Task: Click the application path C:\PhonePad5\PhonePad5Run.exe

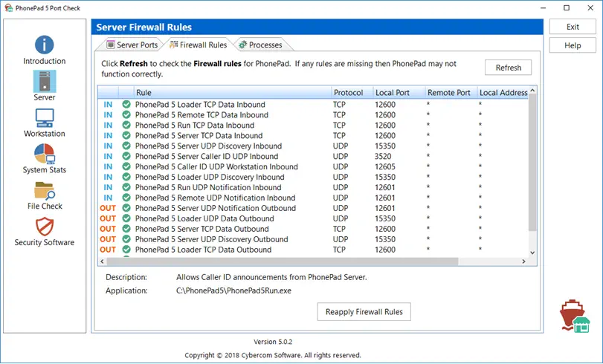Action: (233, 290)
